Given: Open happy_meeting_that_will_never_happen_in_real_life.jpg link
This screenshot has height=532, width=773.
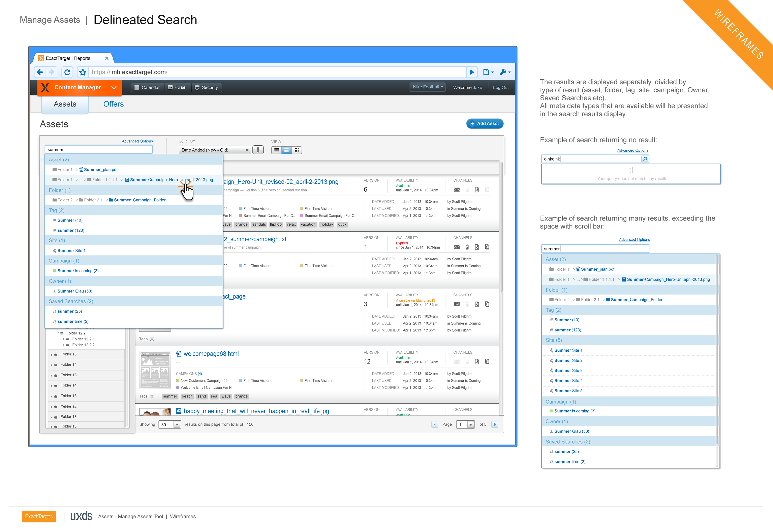Looking at the screenshot, I should pos(256,411).
